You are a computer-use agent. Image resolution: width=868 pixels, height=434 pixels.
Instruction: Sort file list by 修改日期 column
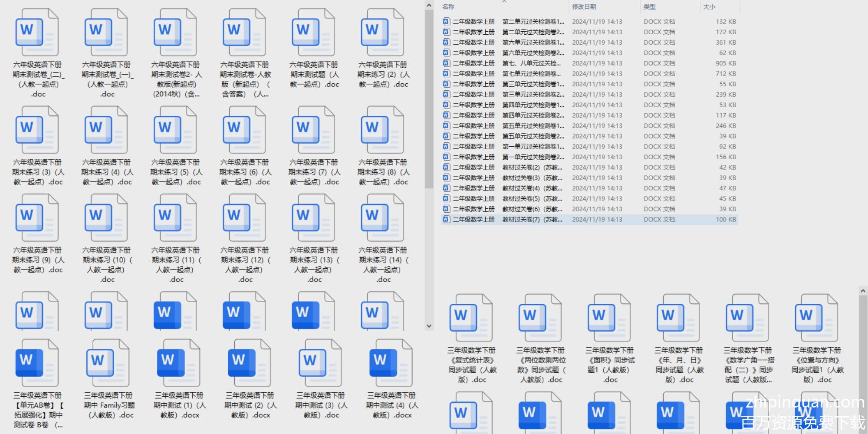584,7
